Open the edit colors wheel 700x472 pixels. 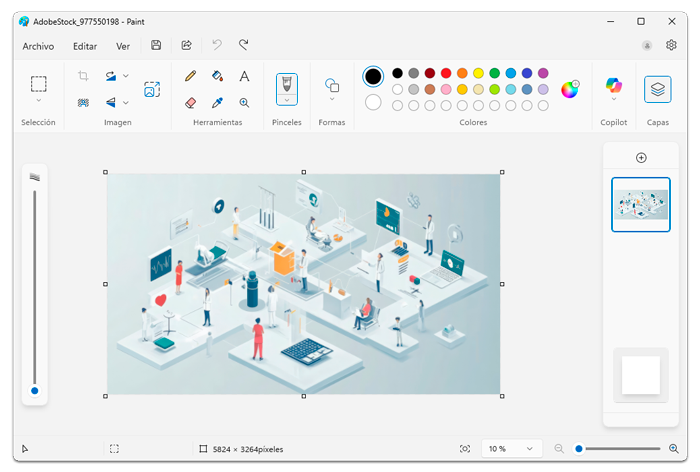(x=570, y=89)
